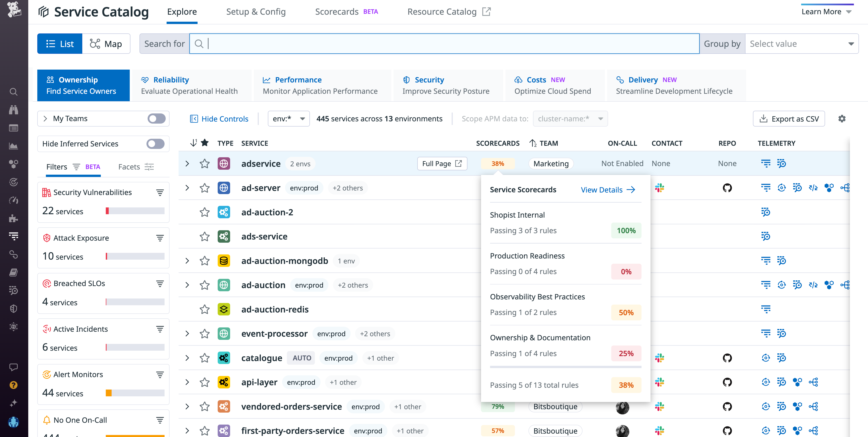Open the search magnifier icon in left sidebar

(x=14, y=92)
